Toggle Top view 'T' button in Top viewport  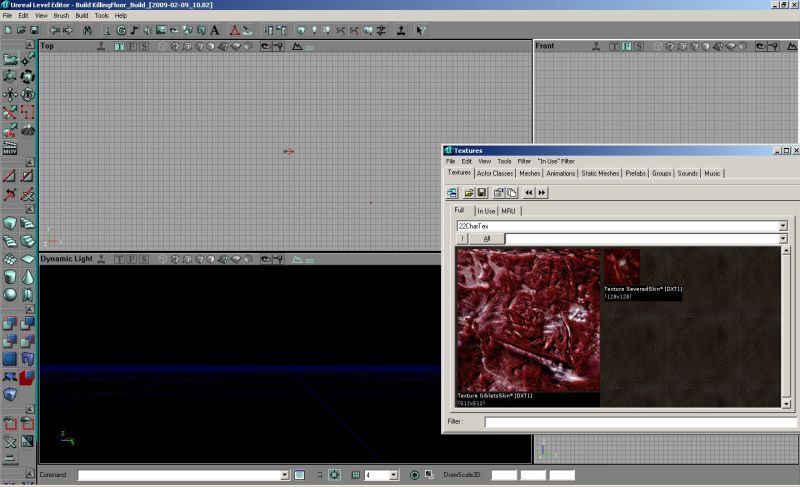[119, 46]
